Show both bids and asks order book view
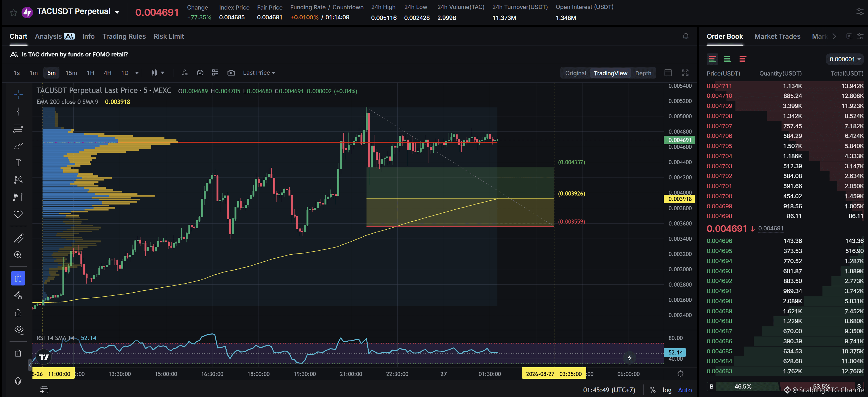Screen dimensions: 868x397 (712, 59)
